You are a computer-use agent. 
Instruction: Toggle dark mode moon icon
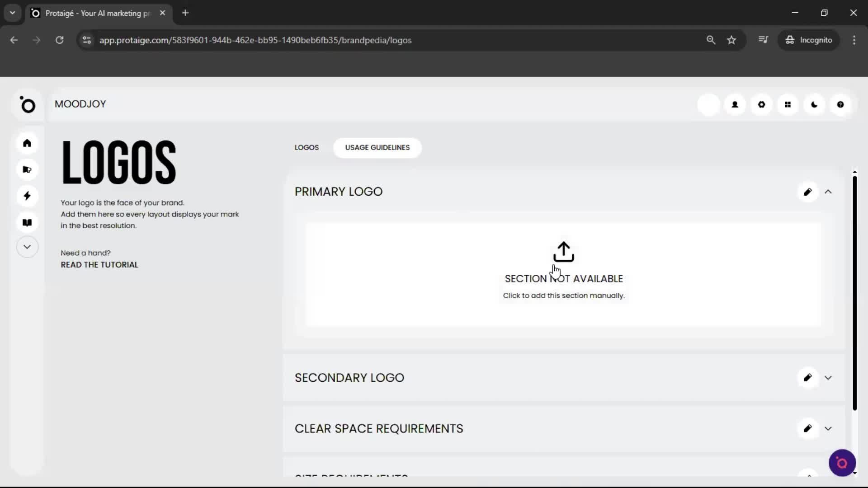tap(814, 104)
